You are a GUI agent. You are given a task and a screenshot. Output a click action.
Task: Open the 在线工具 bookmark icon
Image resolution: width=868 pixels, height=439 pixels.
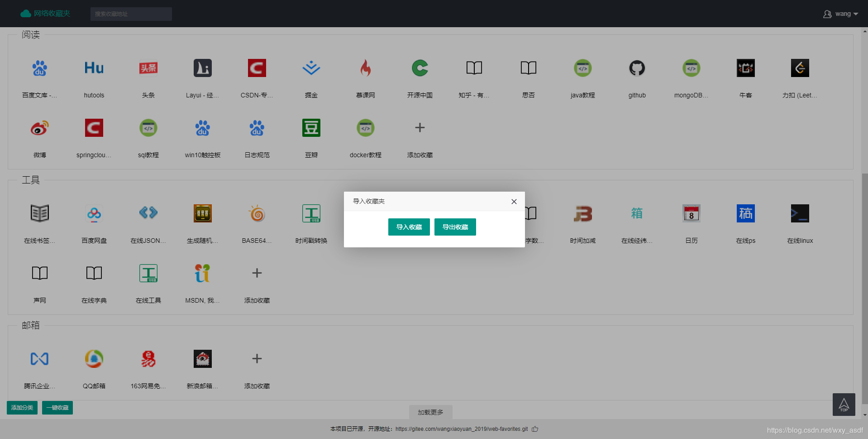(x=148, y=273)
